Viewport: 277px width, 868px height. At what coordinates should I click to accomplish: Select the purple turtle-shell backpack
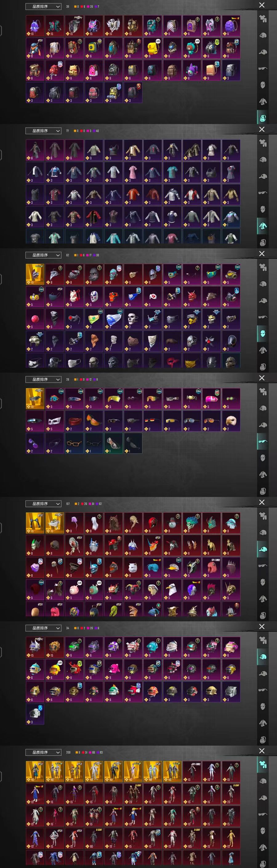(231, 26)
